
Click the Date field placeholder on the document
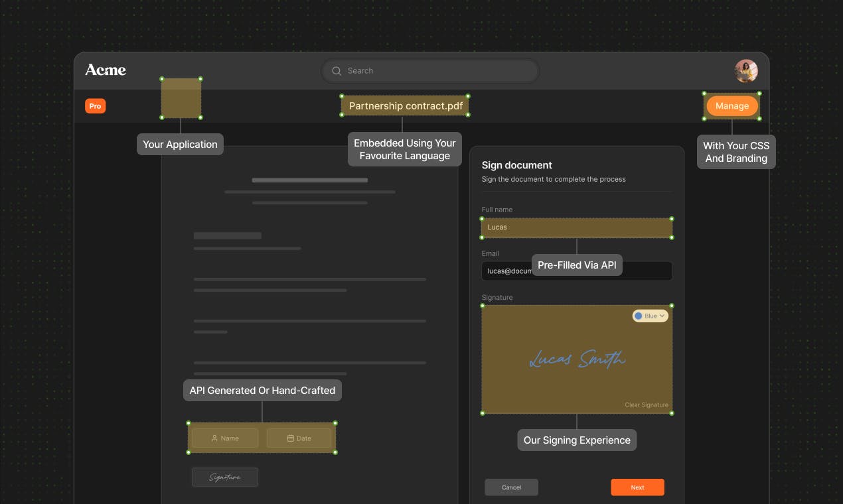coord(299,438)
